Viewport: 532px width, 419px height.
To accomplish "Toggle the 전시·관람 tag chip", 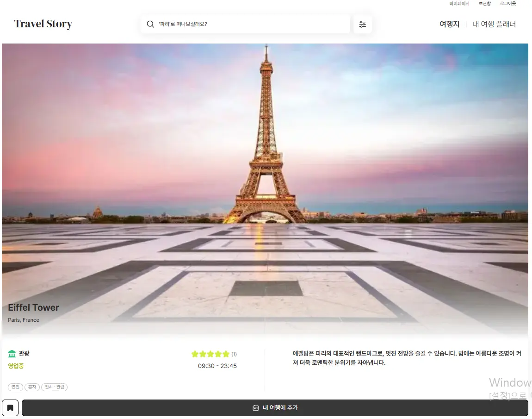I will click(x=54, y=387).
